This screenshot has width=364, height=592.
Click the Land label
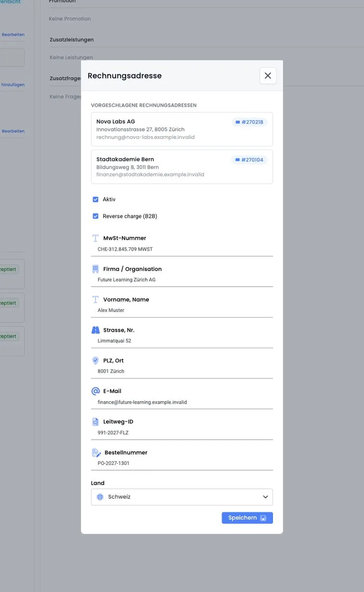(98, 483)
